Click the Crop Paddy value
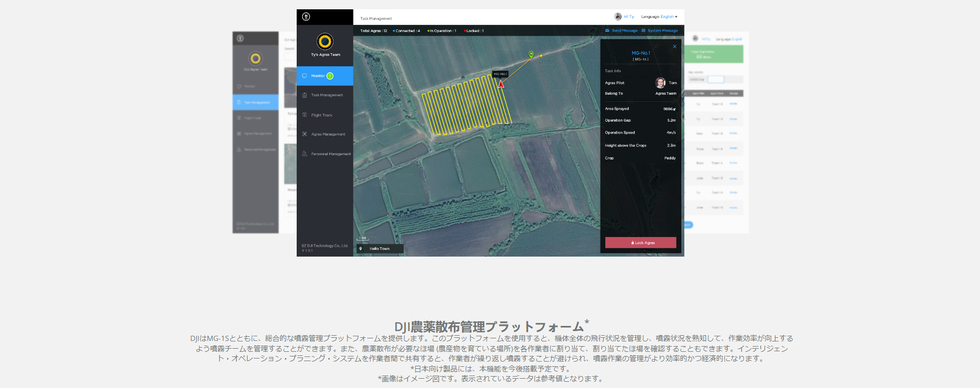980x388 pixels. tap(670, 158)
